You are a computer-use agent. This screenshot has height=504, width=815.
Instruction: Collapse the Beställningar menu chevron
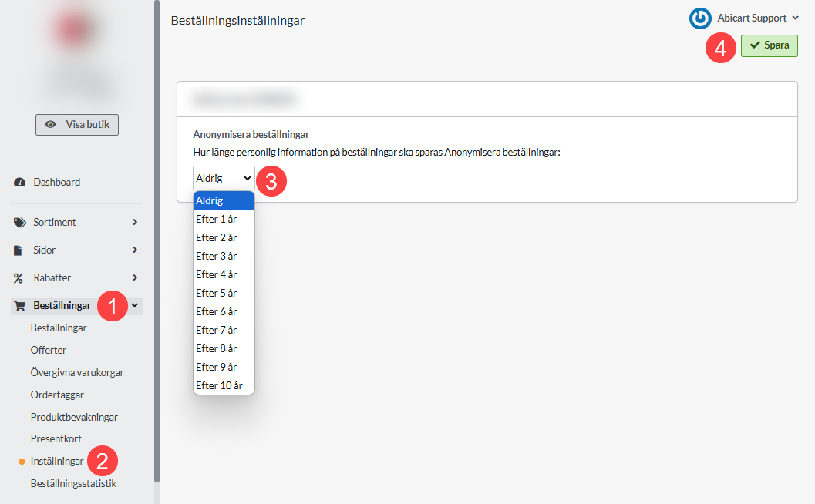pos(135,306)
